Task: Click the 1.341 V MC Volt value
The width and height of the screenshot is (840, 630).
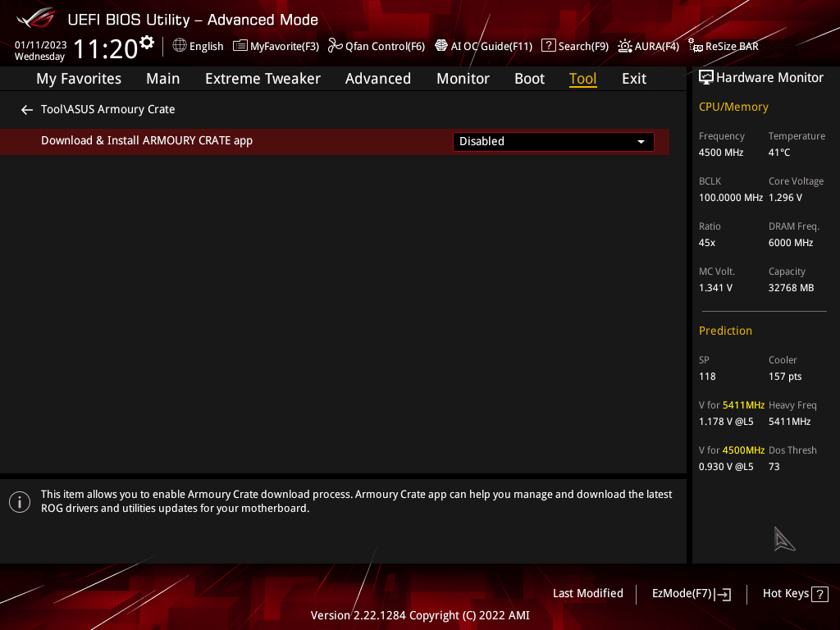Action: [715, 288]
